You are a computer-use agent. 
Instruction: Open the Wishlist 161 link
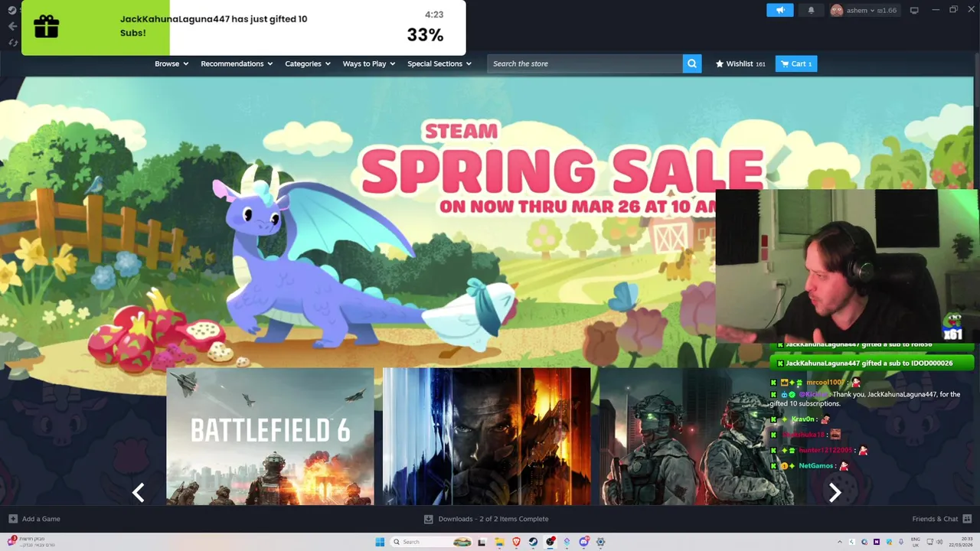[x=740, y=64]
